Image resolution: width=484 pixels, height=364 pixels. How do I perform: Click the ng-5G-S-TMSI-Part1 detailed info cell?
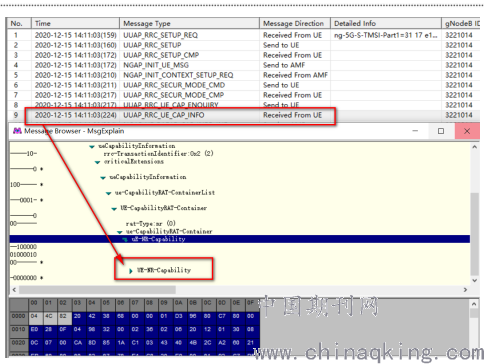(386, 35)
